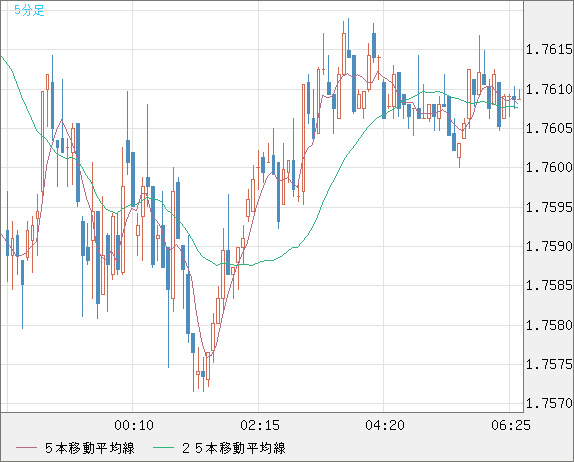Click the 1.7590 price axis label
The height and width of the screenshot is (462, 574).
point(549,246)
